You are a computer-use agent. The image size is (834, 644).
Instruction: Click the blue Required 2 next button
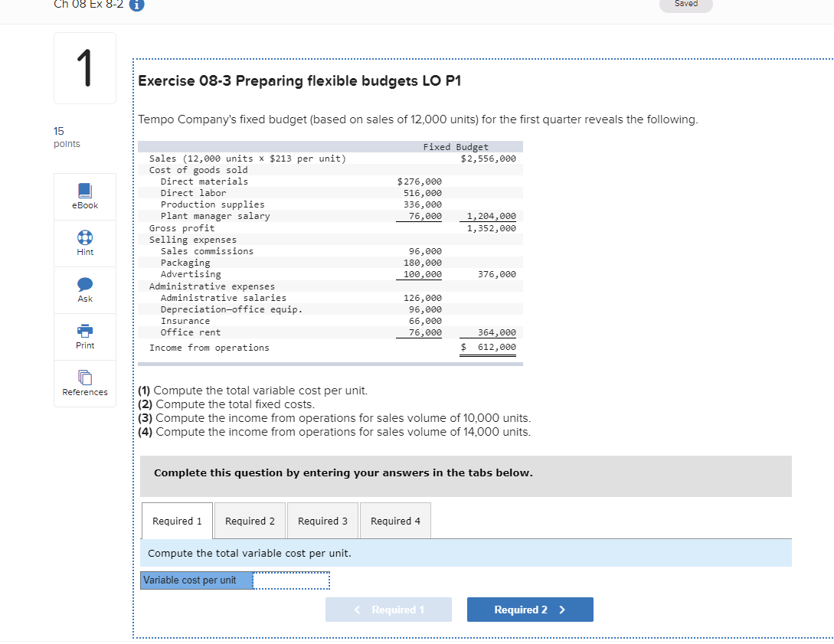point(530,610)
